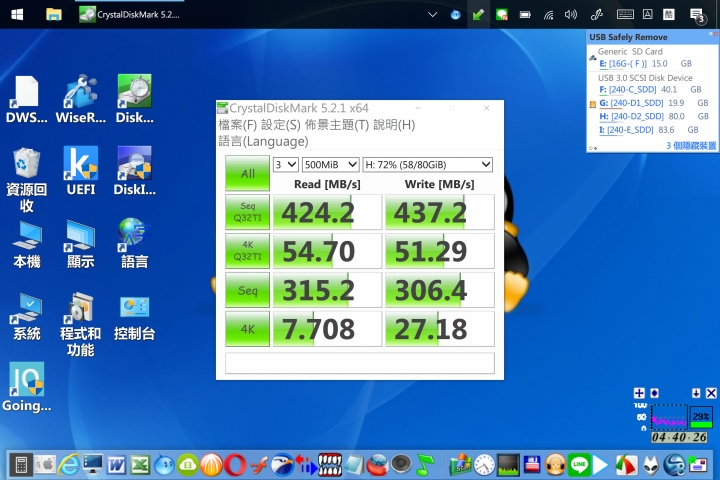Open the 500MiB test size dropdown

(x=331, y=164)
